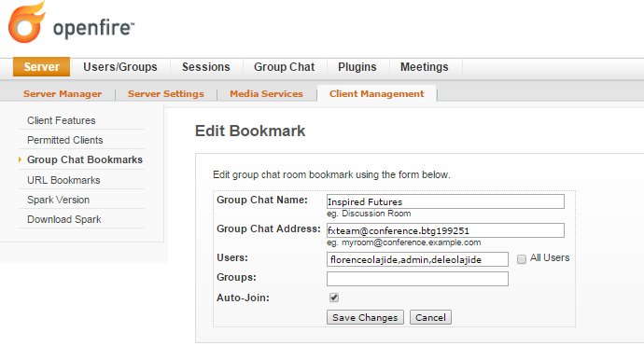Click the Openfire flame logo

pos(26,22)
